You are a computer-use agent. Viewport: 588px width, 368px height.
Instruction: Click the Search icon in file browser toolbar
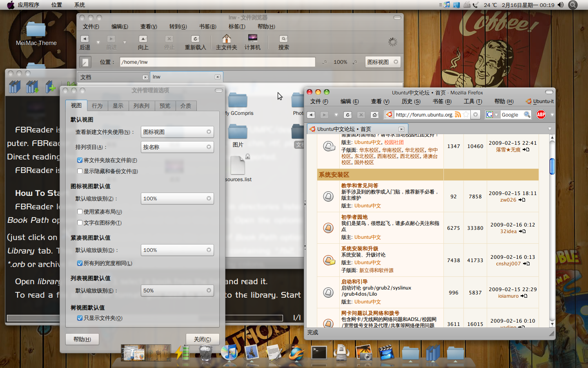(x=283, y=39)
